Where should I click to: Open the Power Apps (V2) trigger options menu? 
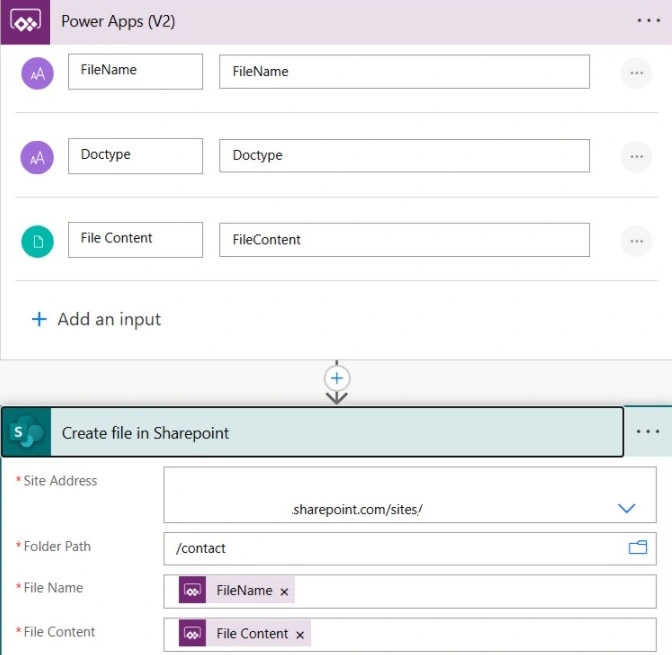pos(648,21)
